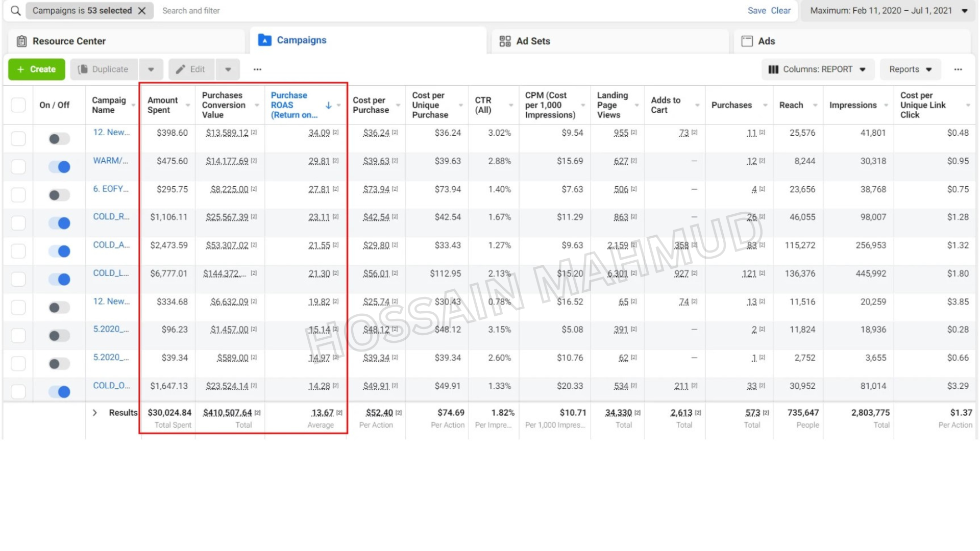Click the info marker beside 34.09 ROAS

(x=336, y=133)
